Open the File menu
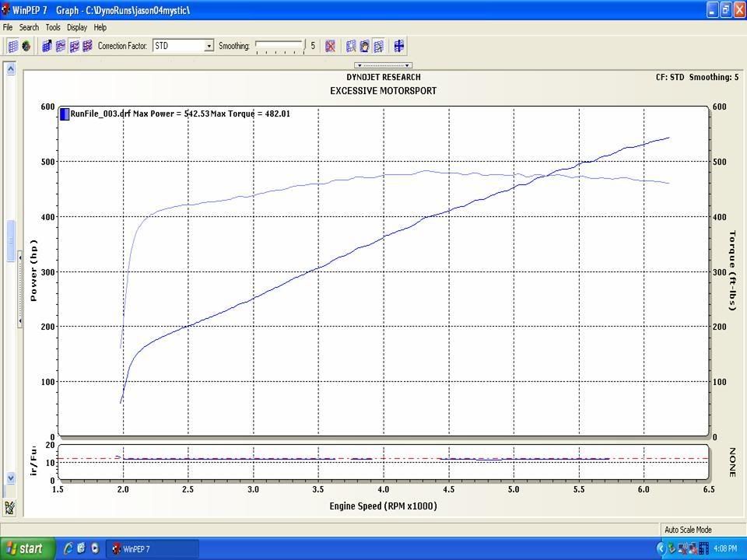 tap(8, 27)
